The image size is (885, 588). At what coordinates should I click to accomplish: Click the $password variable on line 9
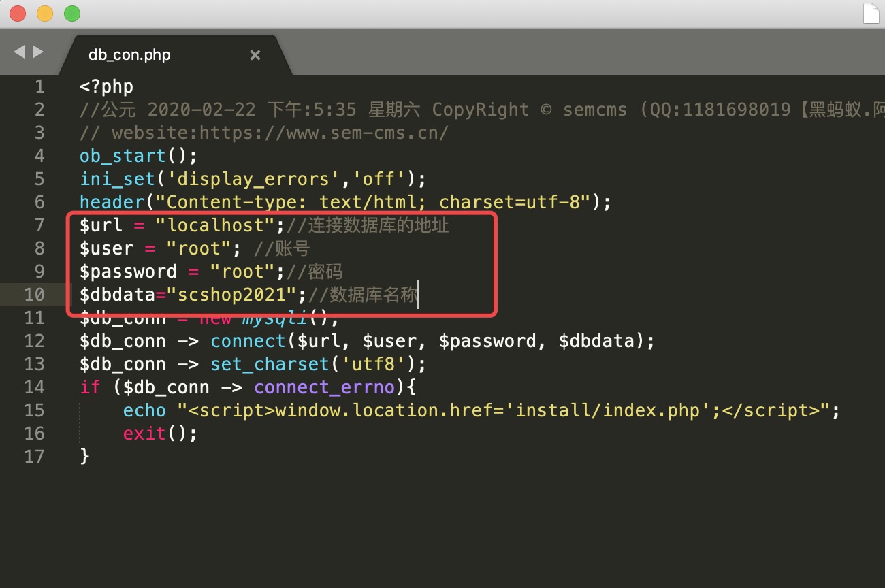click(x=128, y=272)
